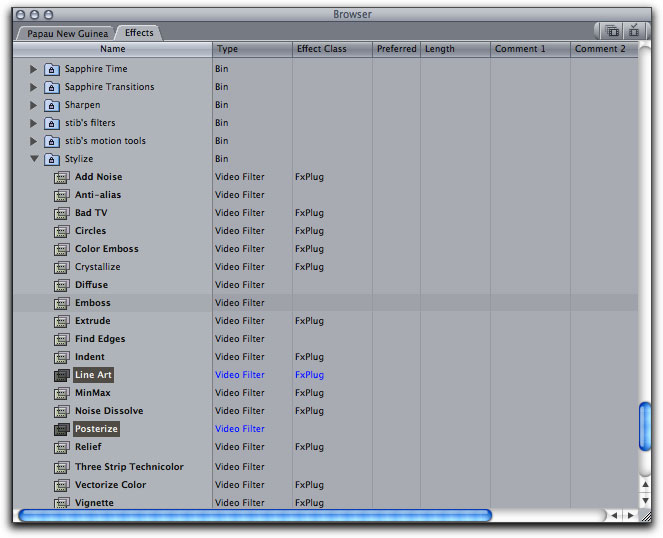Select the Effects tab
The height and width of the screenshot is (538, 663).
[x=139, y=33]
